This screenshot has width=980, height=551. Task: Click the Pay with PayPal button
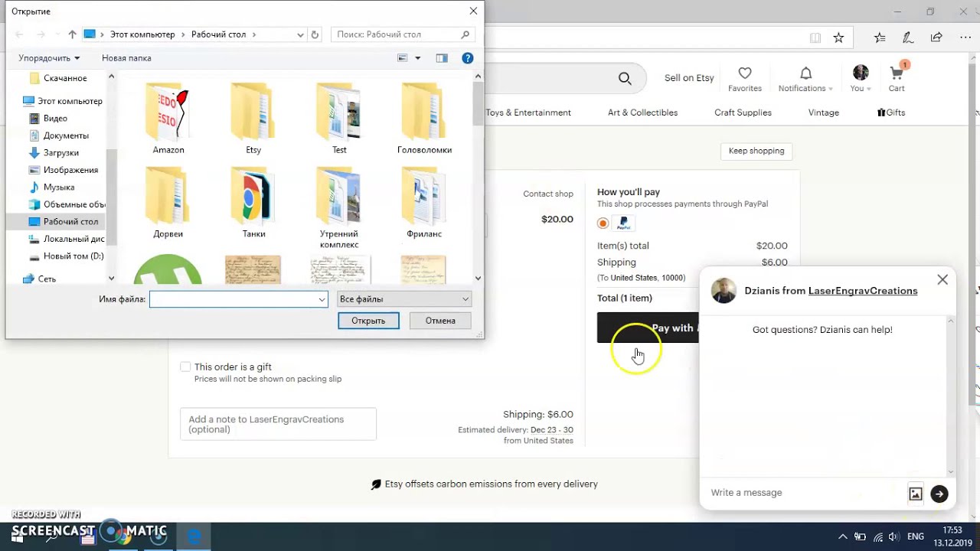pos(648,328)
